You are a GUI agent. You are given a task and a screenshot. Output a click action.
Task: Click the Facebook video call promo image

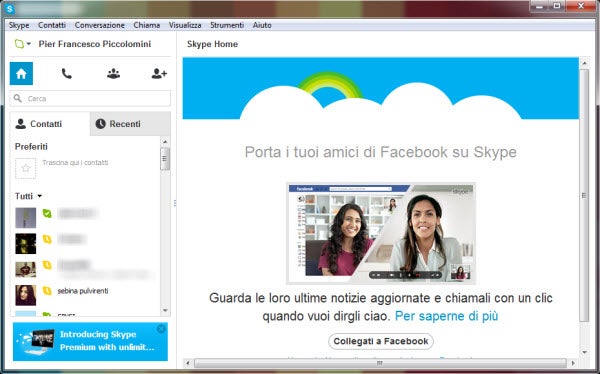pyautogui.click(x=381, y=234)
